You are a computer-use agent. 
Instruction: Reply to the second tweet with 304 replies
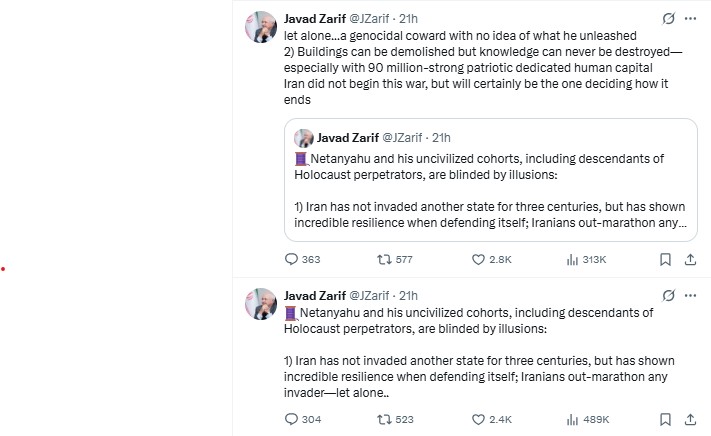tap(292, 419)
